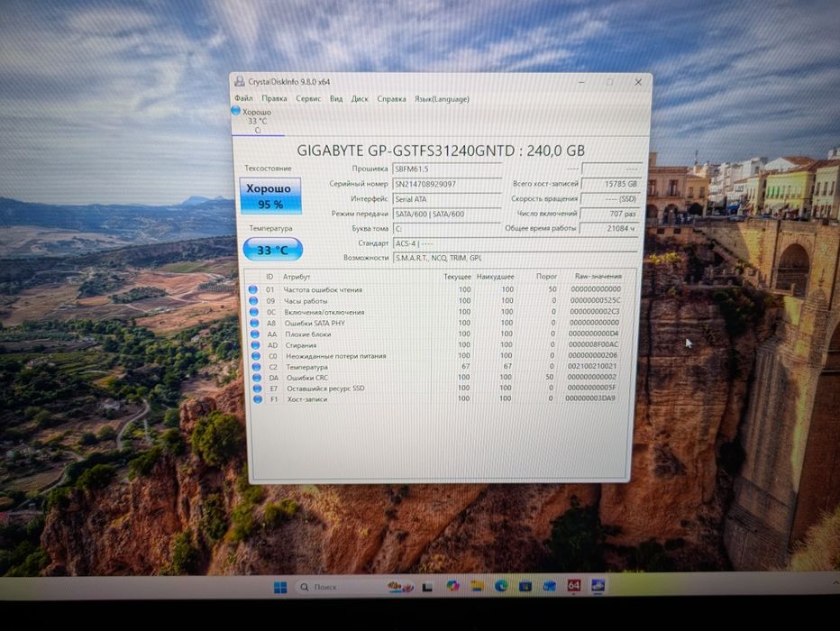Click status icon for Плохие блоки row
Viewport: 840px width, 631px height.
tap(254, 334)
